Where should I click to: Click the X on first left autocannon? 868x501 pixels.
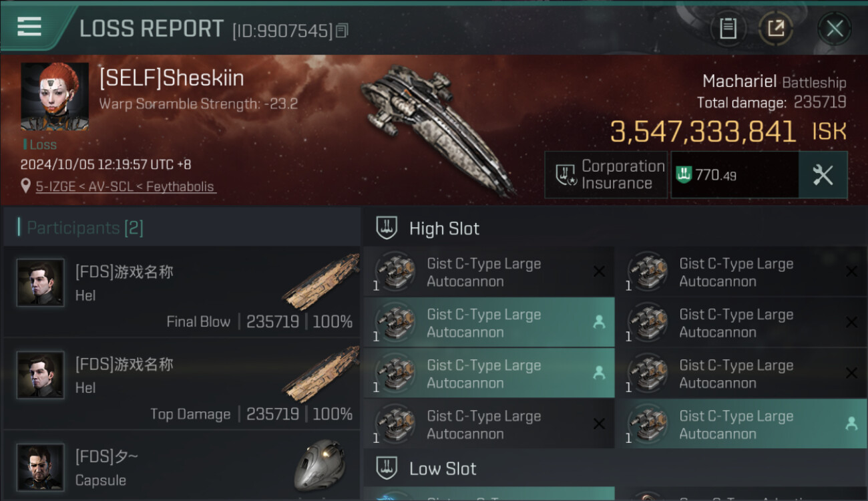[599, 271]
